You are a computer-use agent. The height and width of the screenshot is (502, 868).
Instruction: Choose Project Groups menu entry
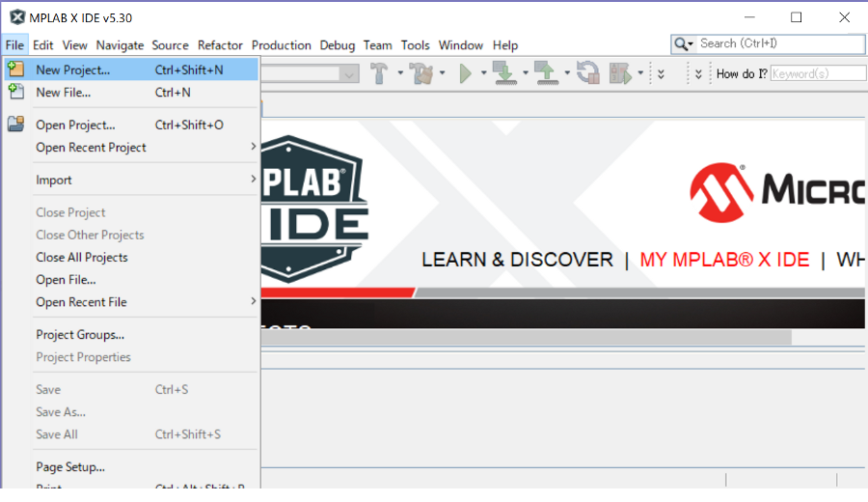point(80,335)
